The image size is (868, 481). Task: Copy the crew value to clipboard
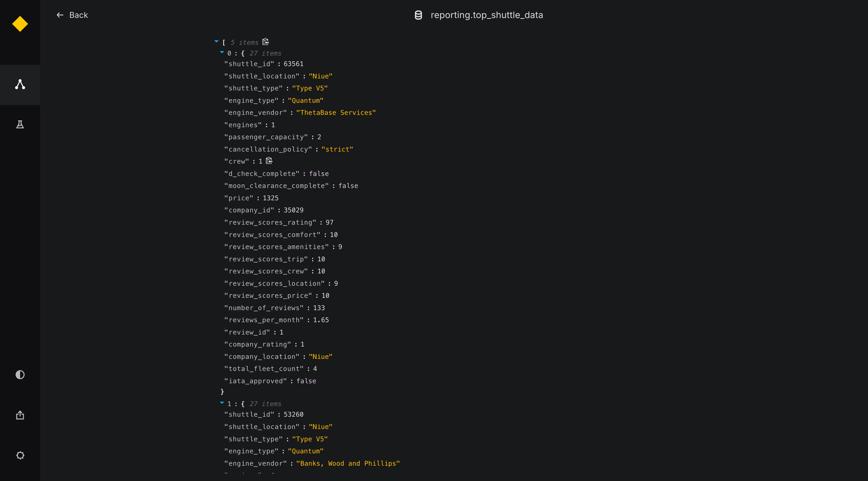(x=269, y=161)
